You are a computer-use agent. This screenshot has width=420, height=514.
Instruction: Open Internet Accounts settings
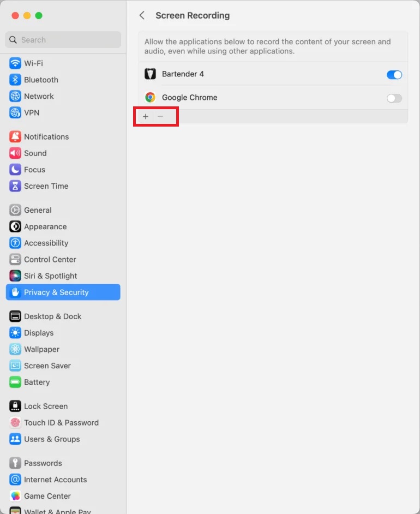coord(63,480)
